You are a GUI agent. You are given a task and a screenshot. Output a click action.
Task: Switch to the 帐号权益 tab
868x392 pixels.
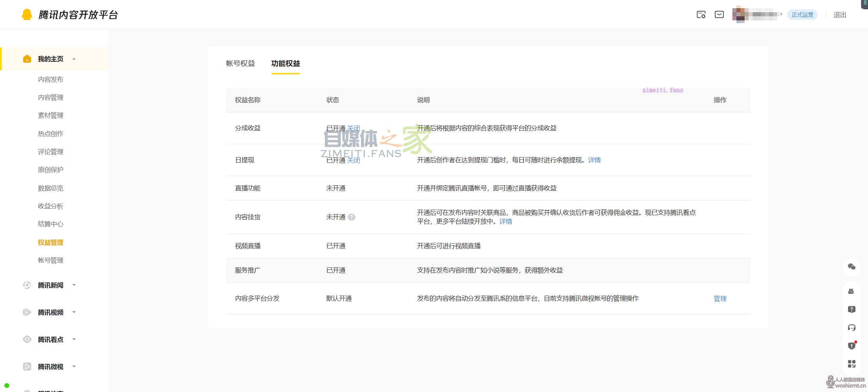240,63
